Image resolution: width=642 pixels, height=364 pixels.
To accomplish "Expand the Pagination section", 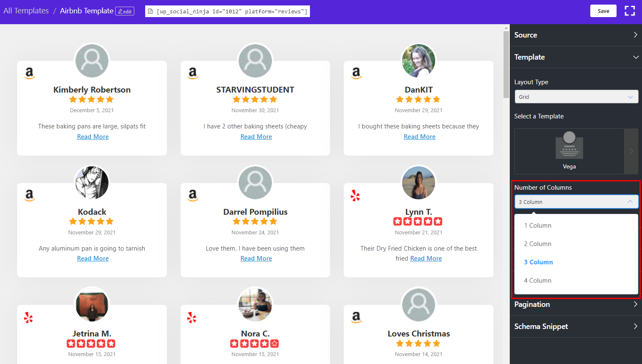I will [576, 304].
